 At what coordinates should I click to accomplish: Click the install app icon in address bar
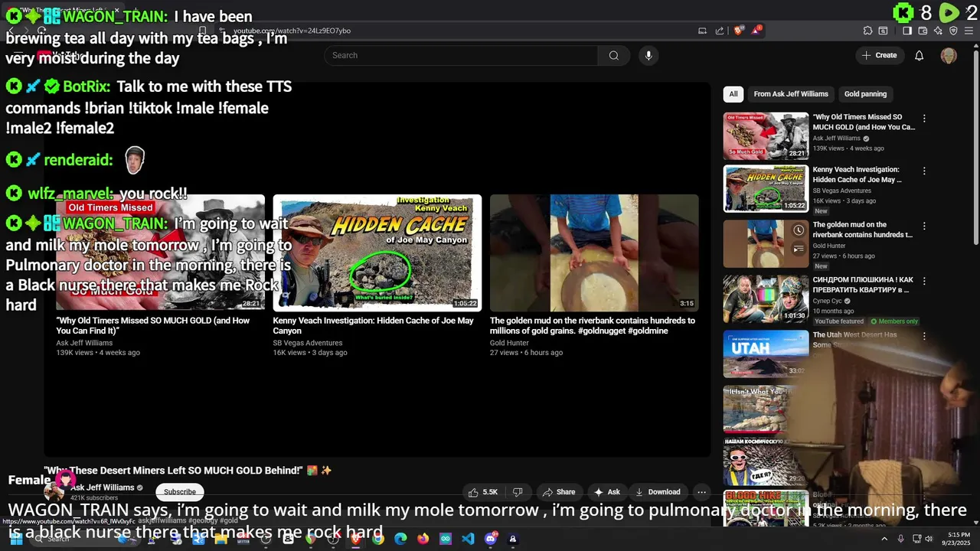[702, 31]
